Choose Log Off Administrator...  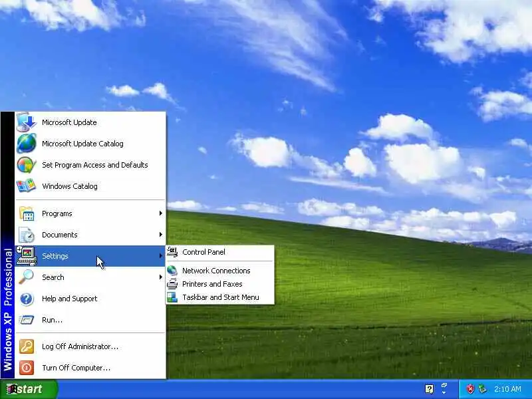90,346
